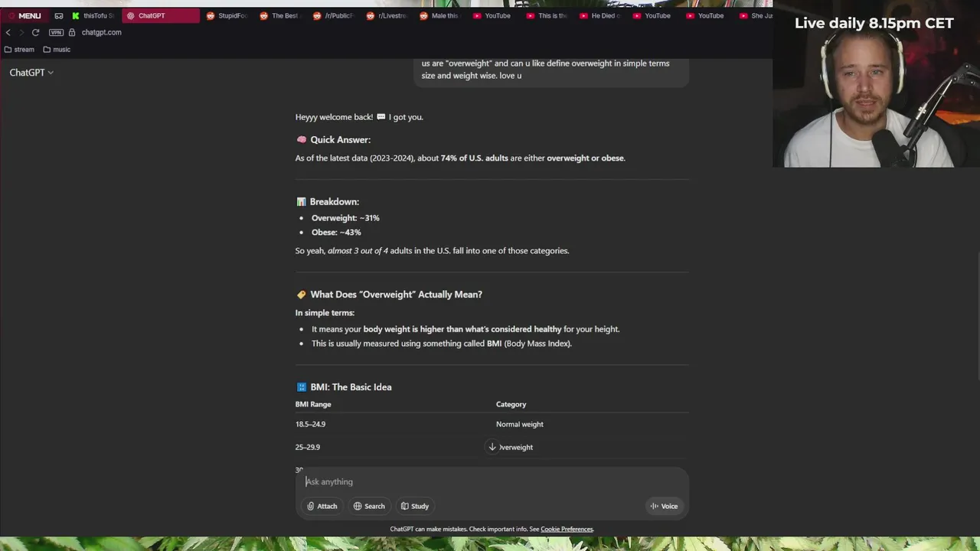Open the stream bookmarks folder
The image size is (980, 551).
[x=19, y=50]
